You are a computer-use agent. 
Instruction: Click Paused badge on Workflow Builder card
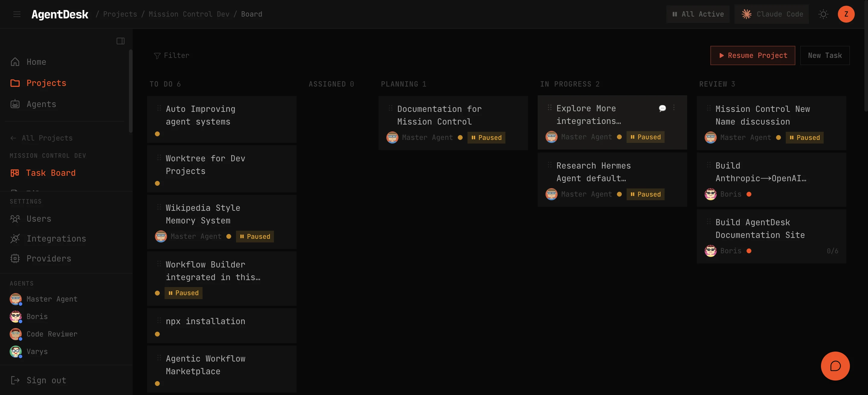[x=183, y=293]
